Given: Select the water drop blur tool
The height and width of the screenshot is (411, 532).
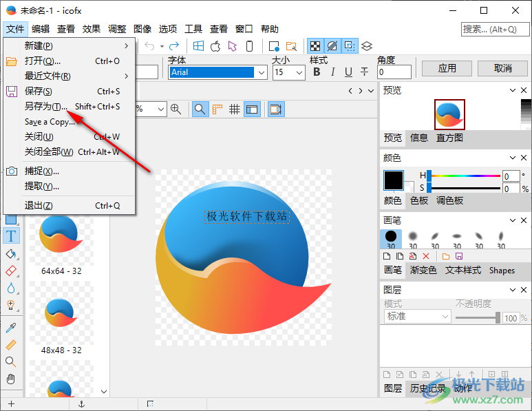Looking at the screenshot, I should (11, 288).
